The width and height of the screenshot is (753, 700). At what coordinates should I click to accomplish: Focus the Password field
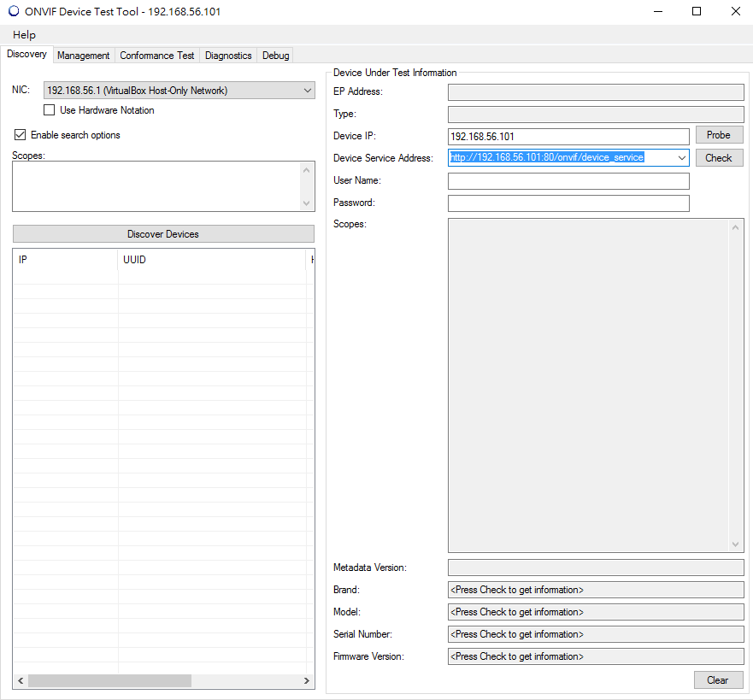568,203
